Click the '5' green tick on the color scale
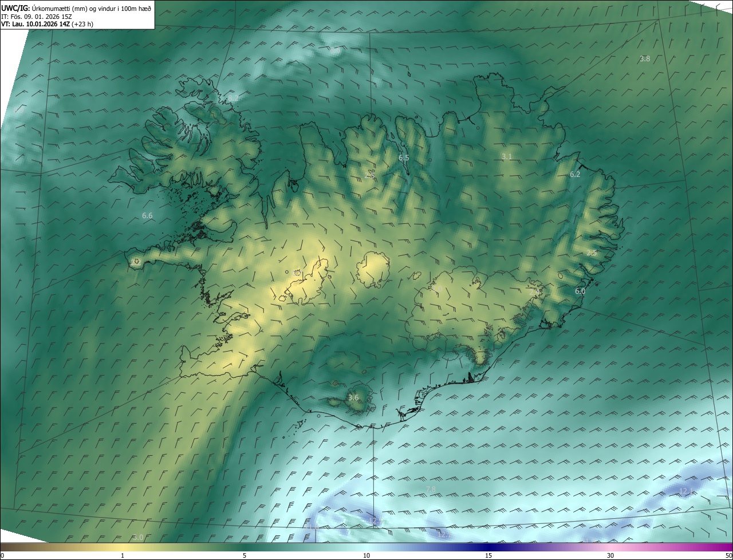733x560 pixels. 245,556
